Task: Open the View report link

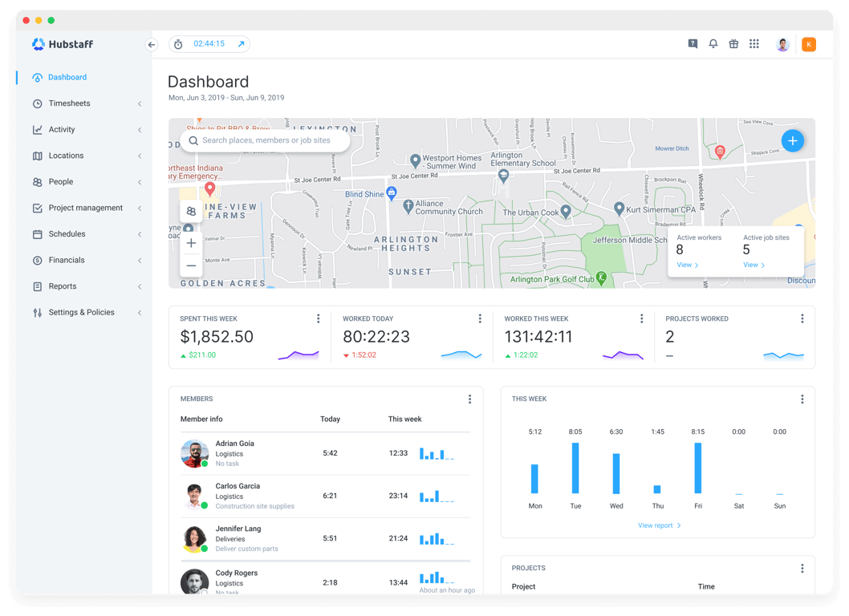Action: (x=659, y=525)
